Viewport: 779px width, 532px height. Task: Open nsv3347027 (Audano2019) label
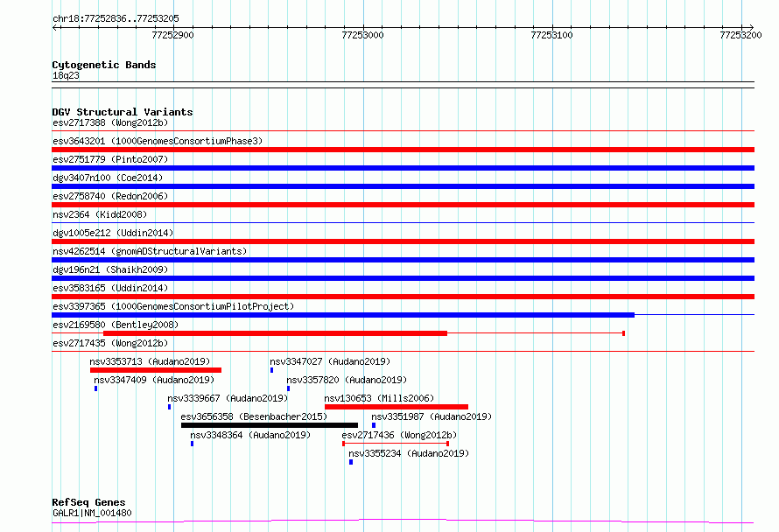click(330, 361)
